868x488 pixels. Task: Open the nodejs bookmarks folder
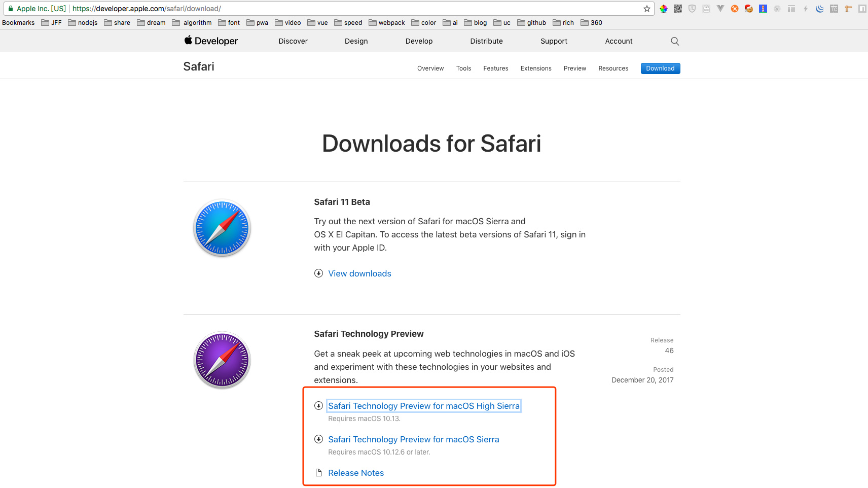pyautogui.click(x=83, y=23)
